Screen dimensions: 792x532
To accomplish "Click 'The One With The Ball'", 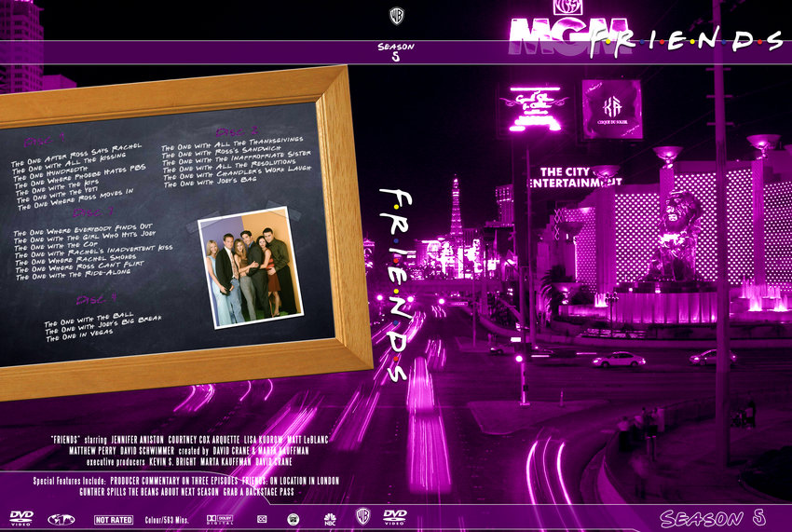I will pos(89,321).
